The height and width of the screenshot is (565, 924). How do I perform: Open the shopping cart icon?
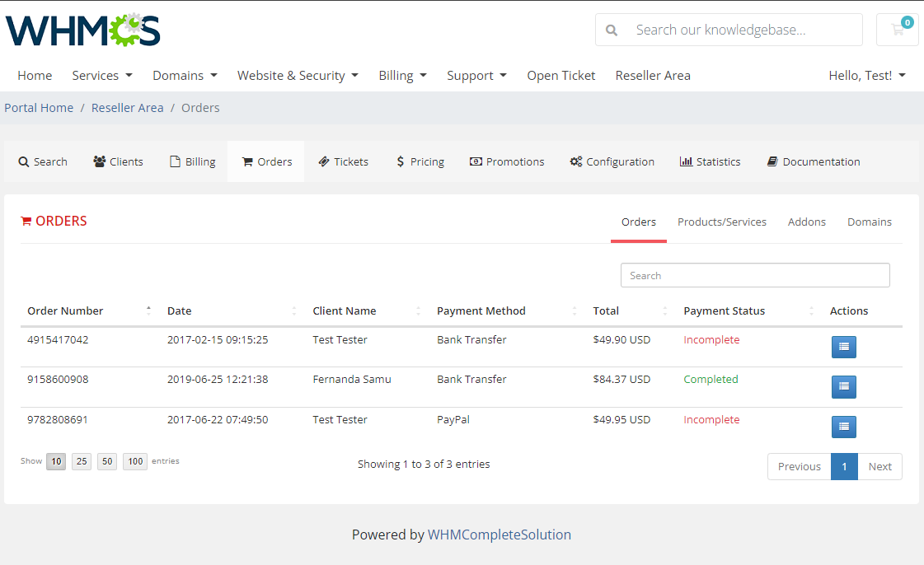click(x=898, y=30)
